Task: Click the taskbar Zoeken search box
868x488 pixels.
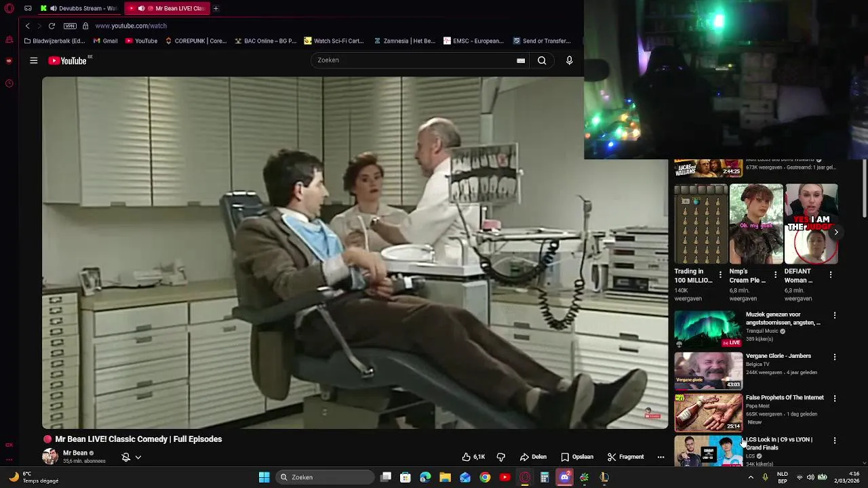Action: point(325,477)
